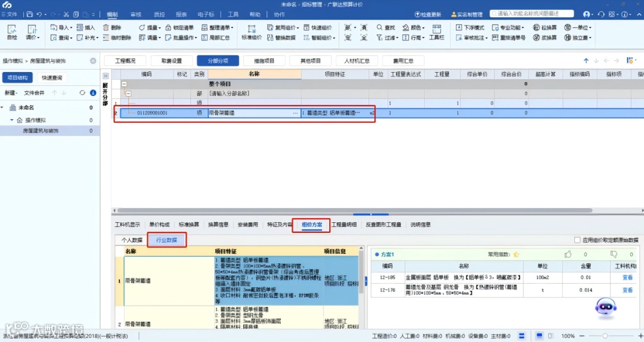Click the expand arrows above 展开分部
This screenshot has width=644, height=342.
(106, 76)
